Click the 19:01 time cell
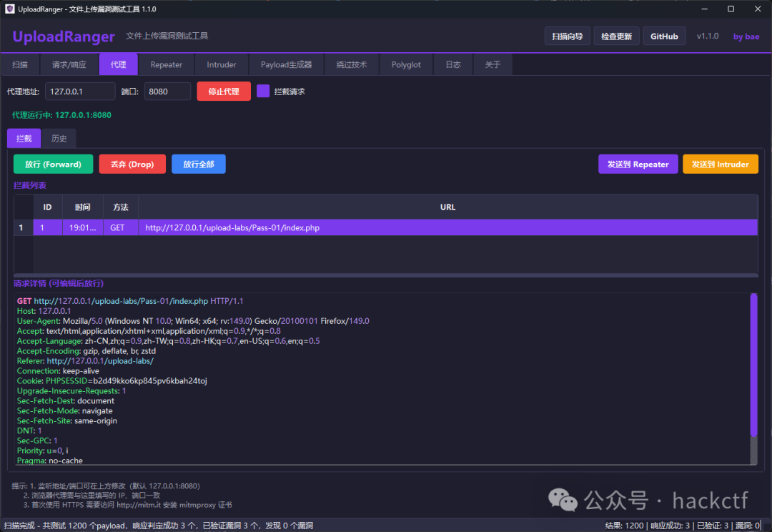This screenshot has height=532, width=772. [83, 227]
